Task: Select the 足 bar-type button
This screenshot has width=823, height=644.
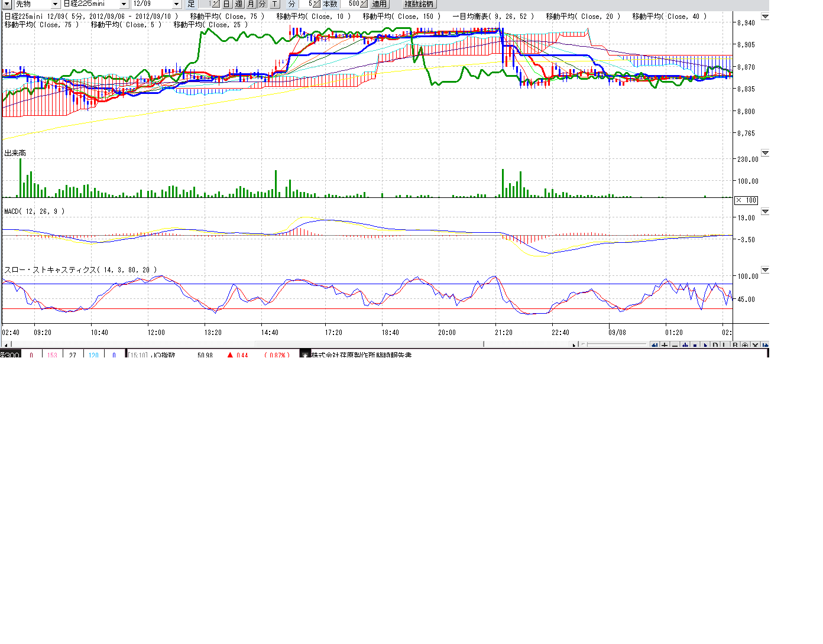Action: pyautogui.click(x=191, y=4)
